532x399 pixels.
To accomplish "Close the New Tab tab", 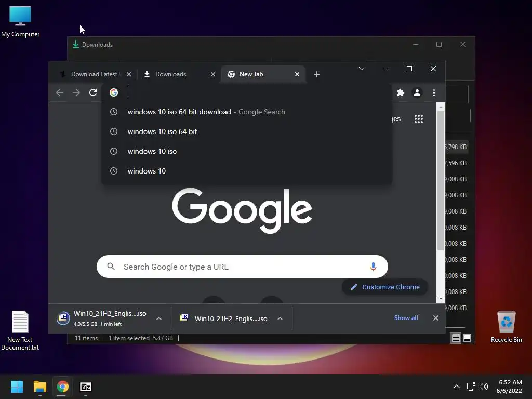I will click(x=297, y=74).
